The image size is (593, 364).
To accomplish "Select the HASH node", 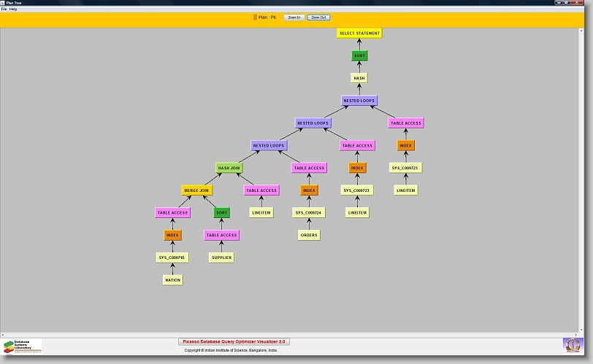I will (359, 78).
